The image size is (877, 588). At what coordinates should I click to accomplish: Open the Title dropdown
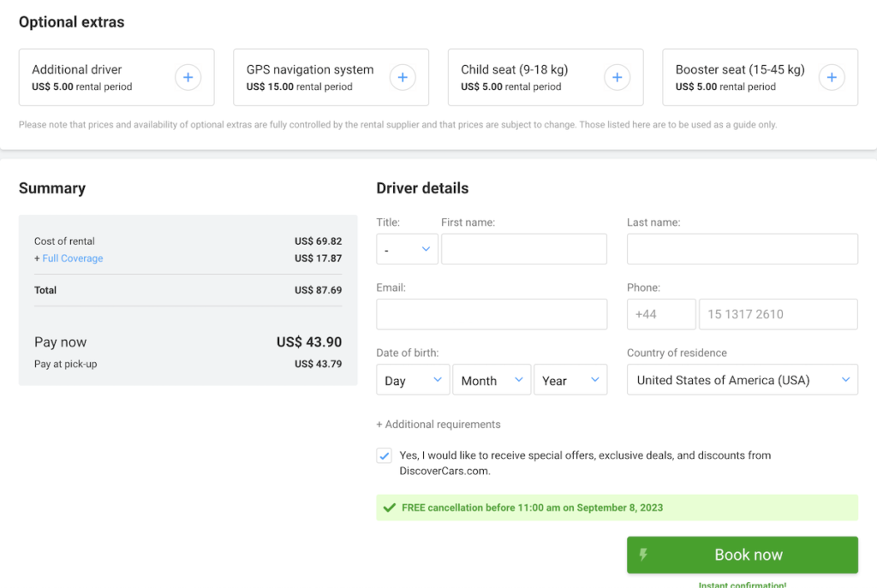pyautogui.click(x=407, y=249)
